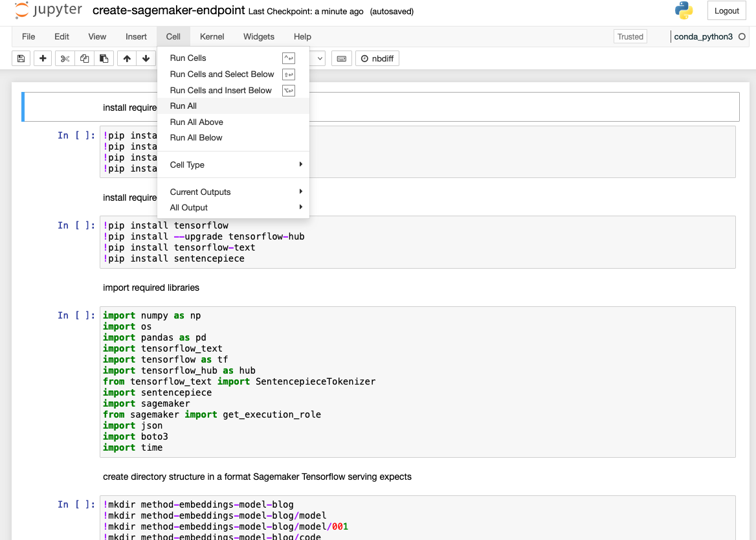This screenshot has height=540, width=756.
Task: Insert cell below with plus icon
Action: pyautogui.click(x=43, y=58)
